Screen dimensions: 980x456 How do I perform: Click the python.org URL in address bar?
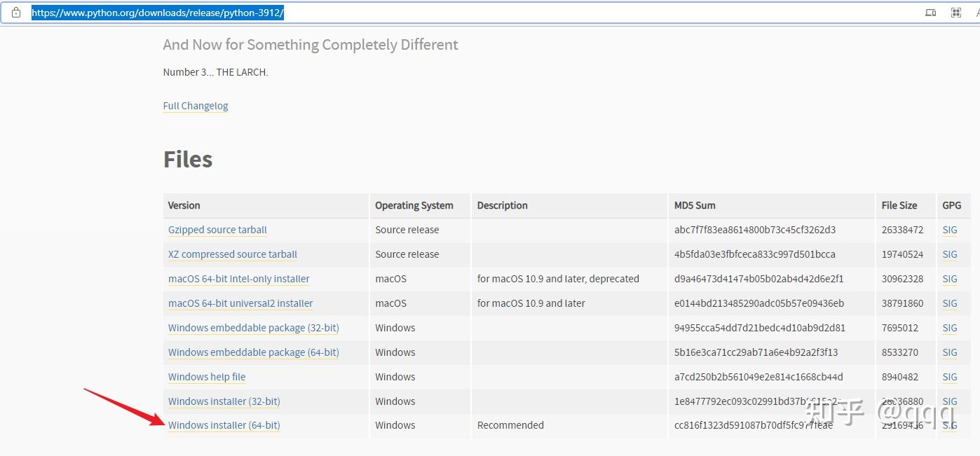click(158, 13)
